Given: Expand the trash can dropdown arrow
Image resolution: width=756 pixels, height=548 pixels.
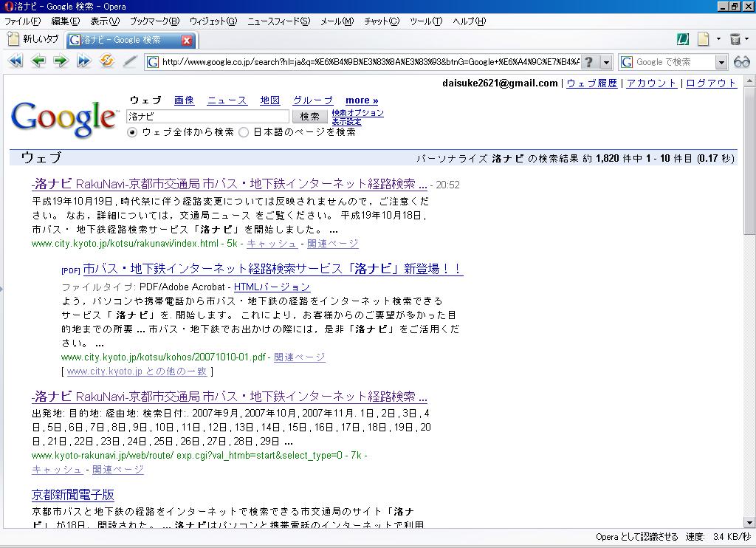Looking at the screenshot, I should (x=747, y=39).
